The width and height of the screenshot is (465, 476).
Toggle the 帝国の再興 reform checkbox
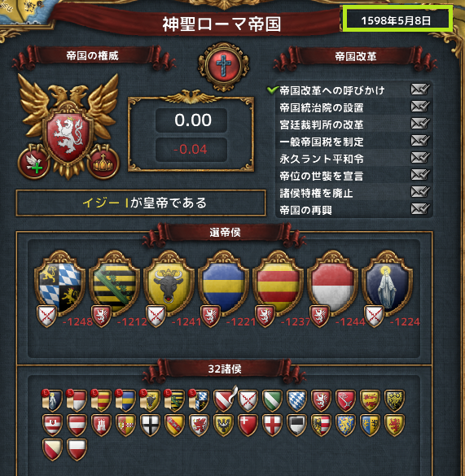tap(420, 209)
